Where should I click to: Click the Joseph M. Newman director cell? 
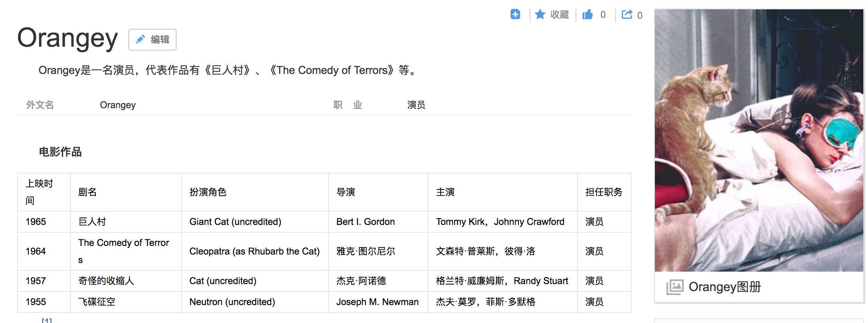point(378,302)
